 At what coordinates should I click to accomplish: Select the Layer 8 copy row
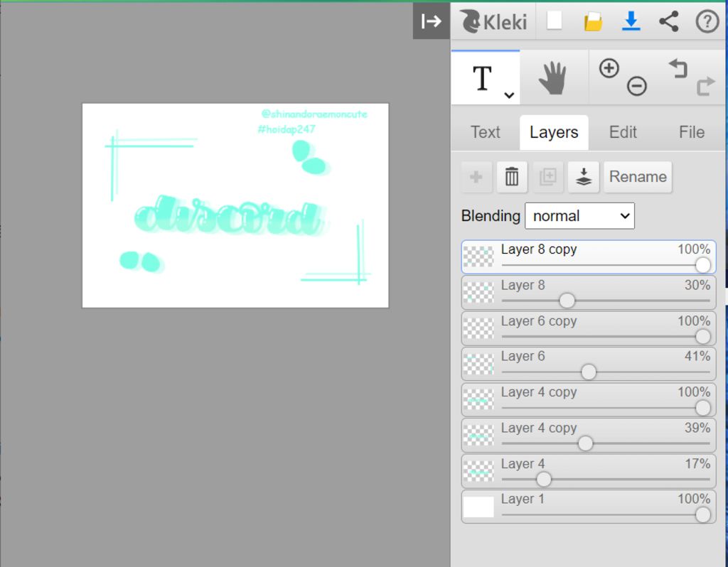click(x=588, y=256)
